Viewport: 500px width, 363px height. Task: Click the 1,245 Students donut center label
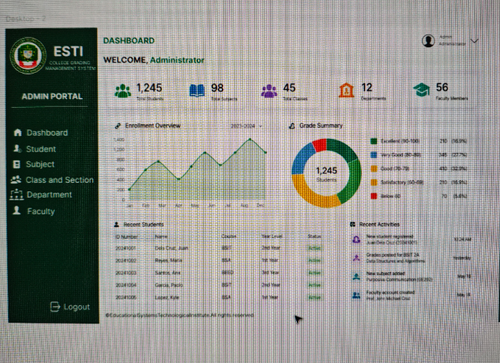327,174
